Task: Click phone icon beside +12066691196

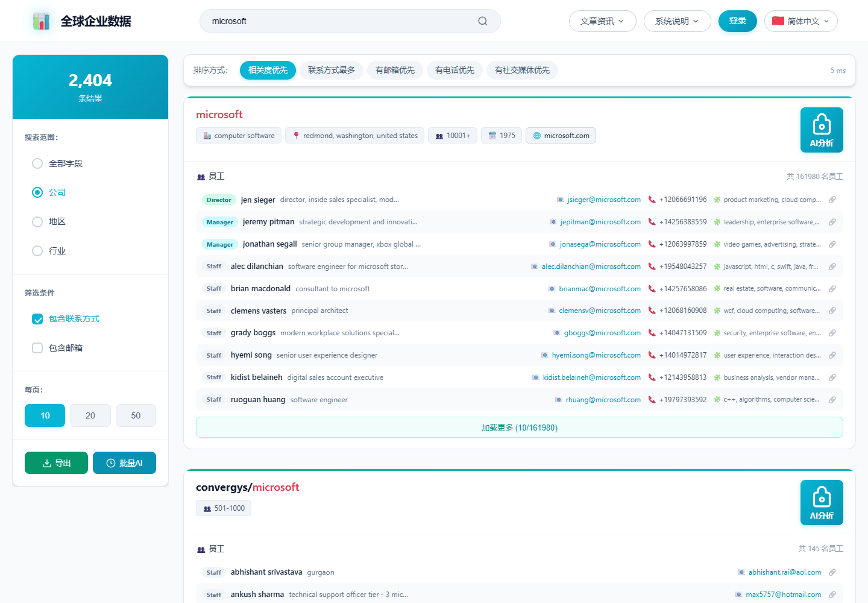Action: (652, 200)
